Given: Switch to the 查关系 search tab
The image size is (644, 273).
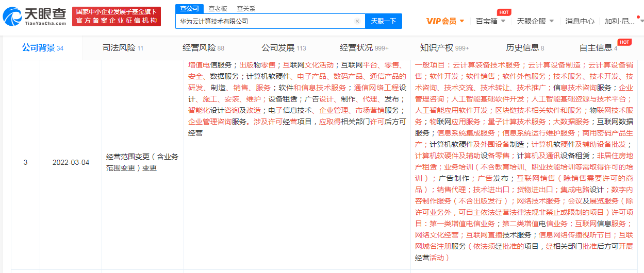Looking at the screenshot, I should tap(245, 9).
